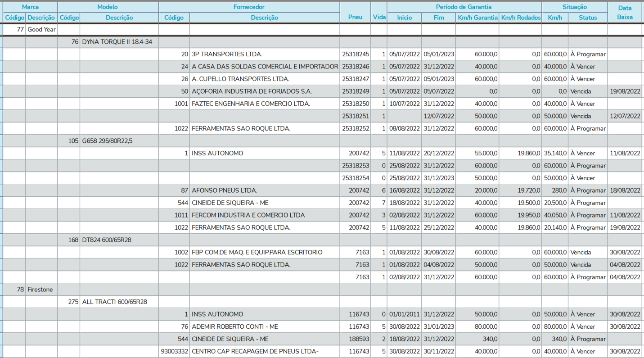The width and height of the screenshot is (644, 358).
Task: Click supplier A CASA DAS SOLDAS COMERCIAL E IMPORTADOR
Action: tap(265, 67)
